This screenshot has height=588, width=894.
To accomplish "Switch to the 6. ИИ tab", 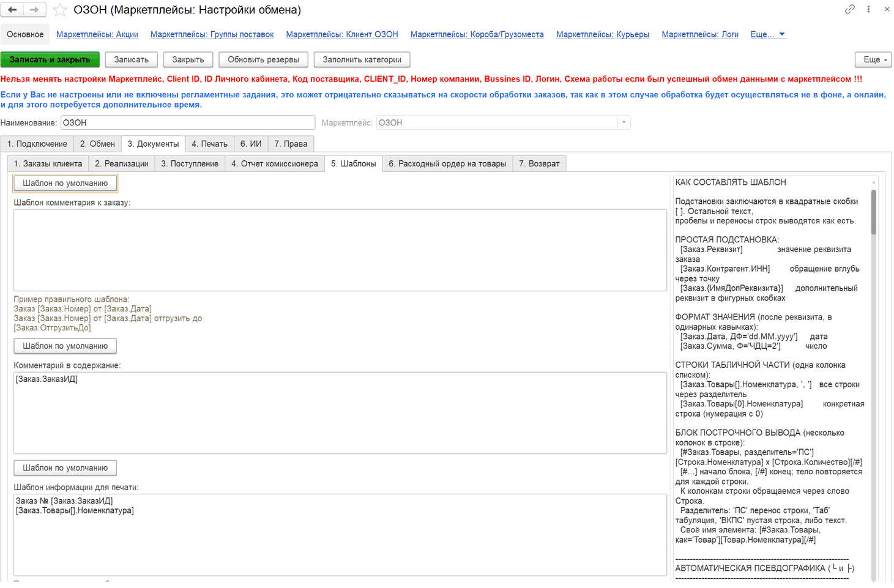I will [251, 144].
